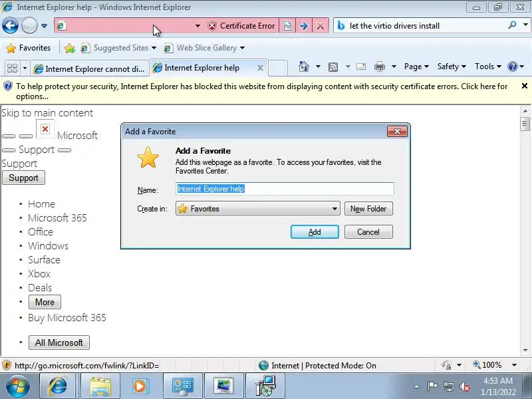Click the Support button on the page

[x=23, y=178]
